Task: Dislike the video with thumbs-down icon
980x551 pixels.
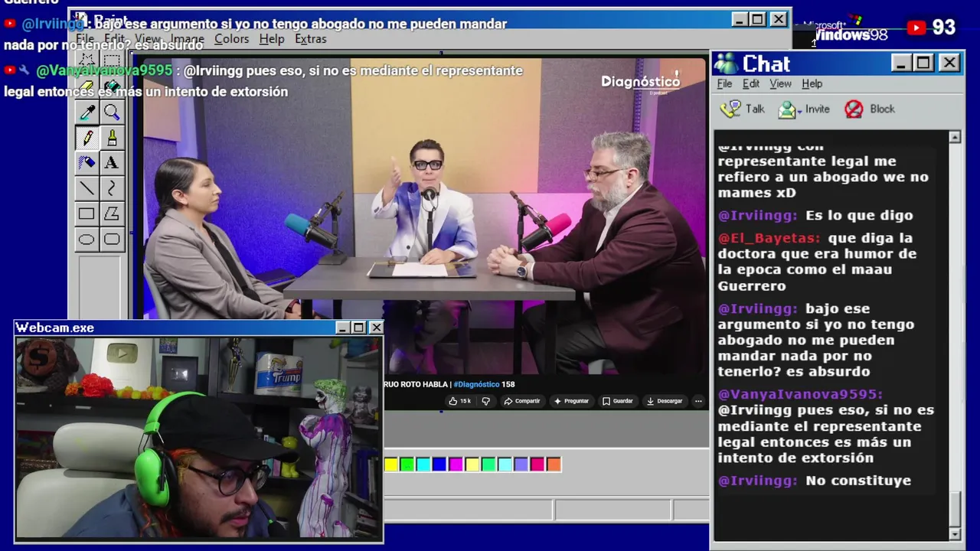Action: 485,401
